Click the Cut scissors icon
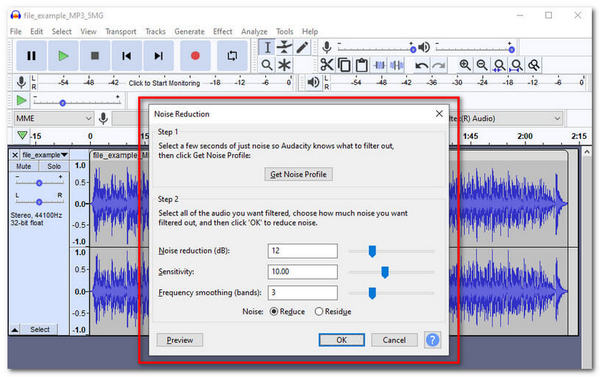600x377 pixels. 327,65
